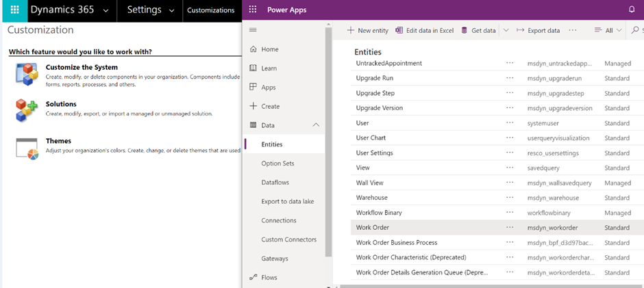
Task: Click the Solutions cubes icon
Action: [27, 110]
